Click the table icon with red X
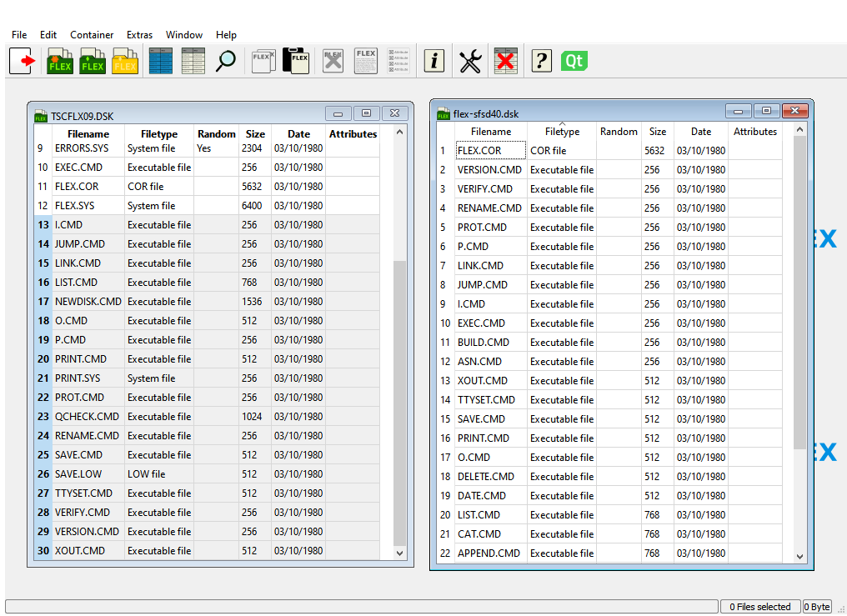 click(x=506, y=61)
